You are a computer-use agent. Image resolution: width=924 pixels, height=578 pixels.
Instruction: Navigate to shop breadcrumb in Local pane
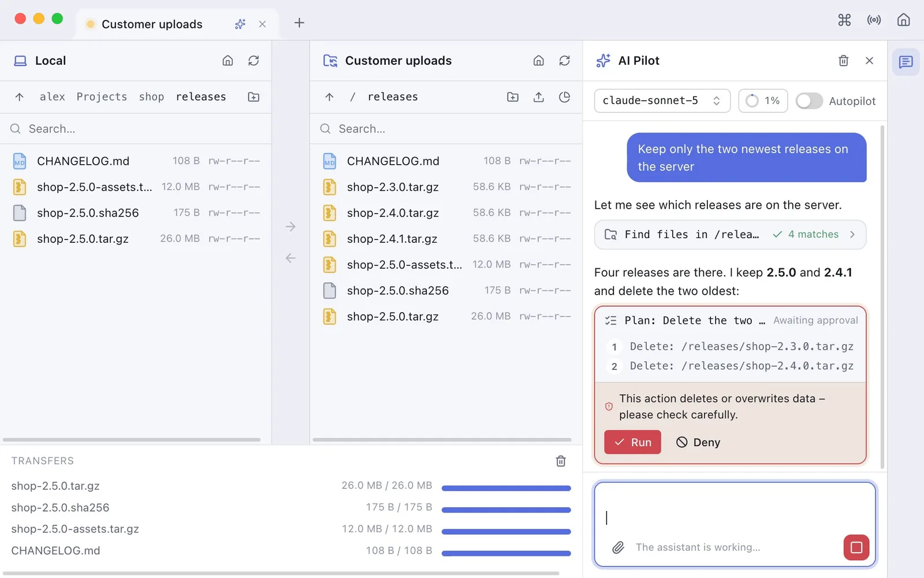151,97
